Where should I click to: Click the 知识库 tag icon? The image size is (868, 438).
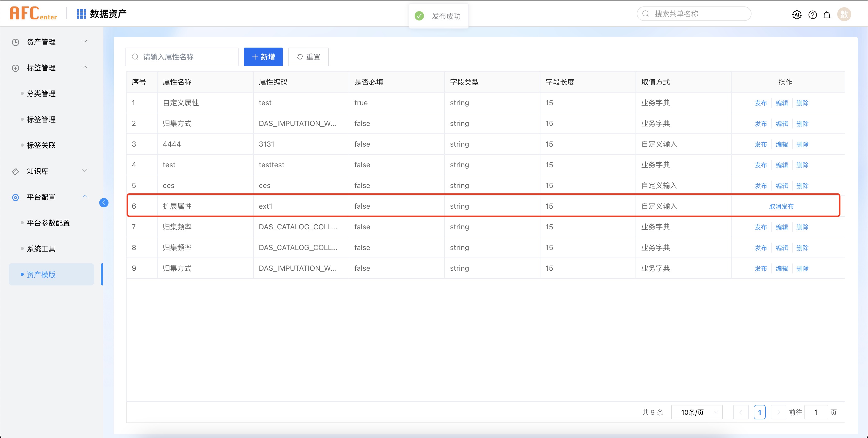[x=16, y=172]
